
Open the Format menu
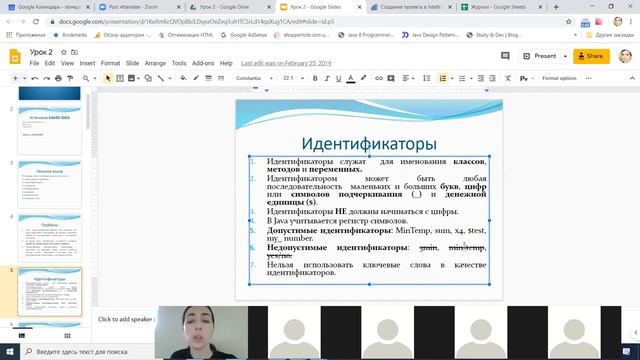(x=110, y=63)
